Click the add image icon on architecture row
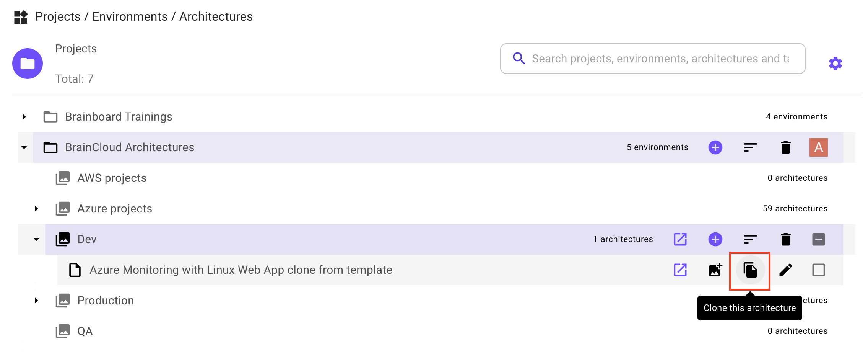This screenshot has height=353, width=868. tap(715, 270)
